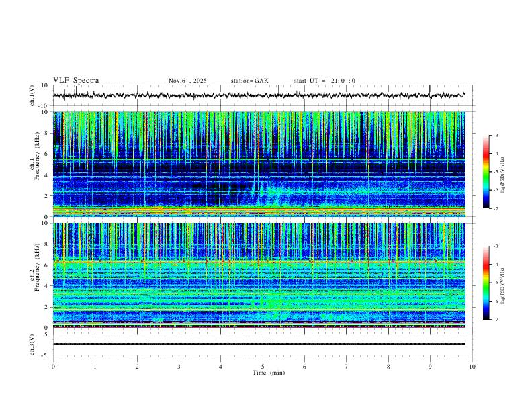Click the ch.1 spectrogram frequency tick "8"
The height and width of the screenshot is (411, 532).
(x=48, y=133)
